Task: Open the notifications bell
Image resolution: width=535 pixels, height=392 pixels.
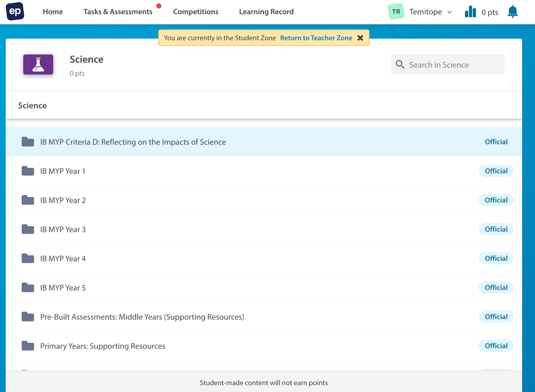Action: pos(512,12)
